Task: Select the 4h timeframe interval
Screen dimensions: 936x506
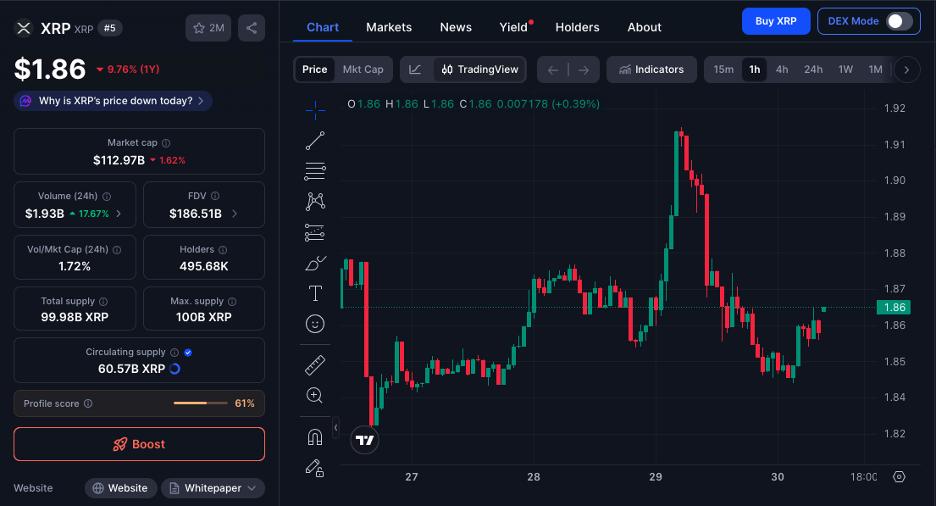Action: 782,69
